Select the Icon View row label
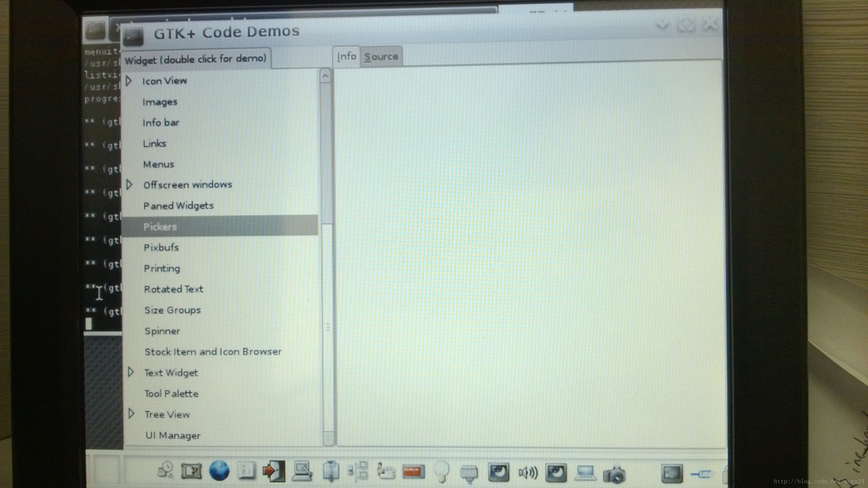The height and width of the screenshot is (488, 868). (164, 81)
